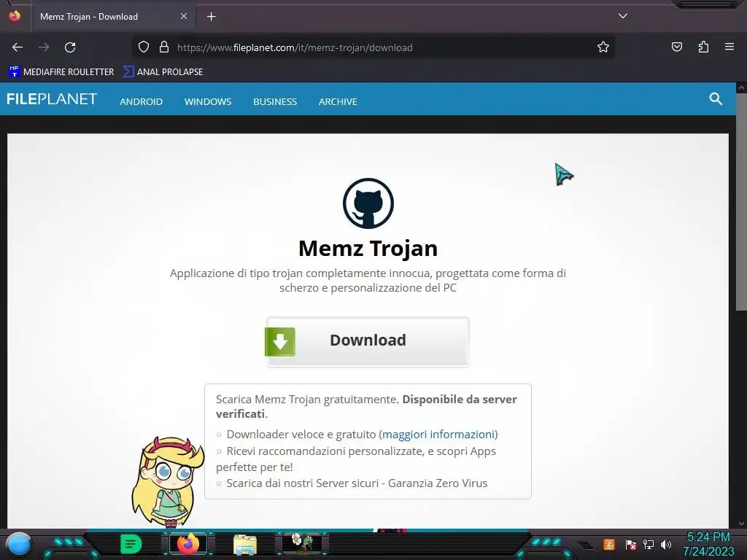The height and width of the screenshot is (560, 747).
Task: Switch to Firefox in the taskbar
Action: tap(187, 544)
